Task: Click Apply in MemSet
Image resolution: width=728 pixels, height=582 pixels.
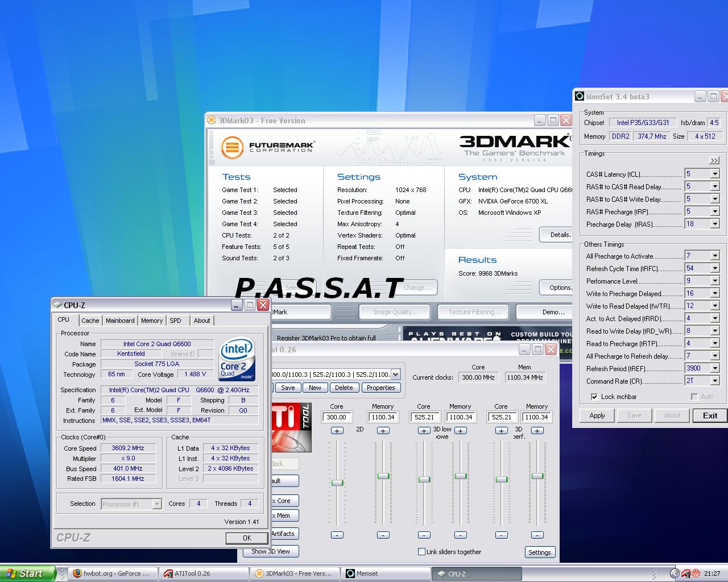Action: pyautogui.click(x=597, y=415)
